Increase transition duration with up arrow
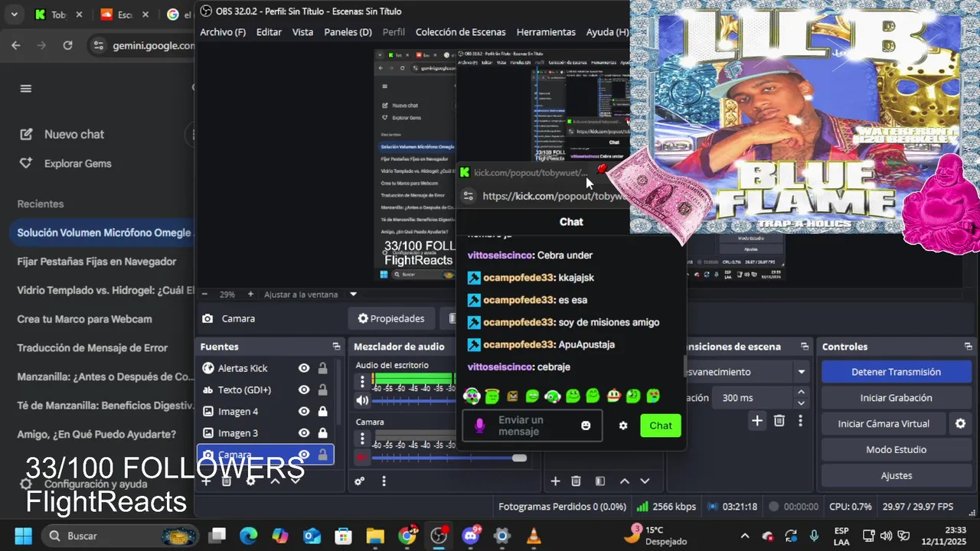The height and width of the screenshot is (551, 980). [801, 393]
